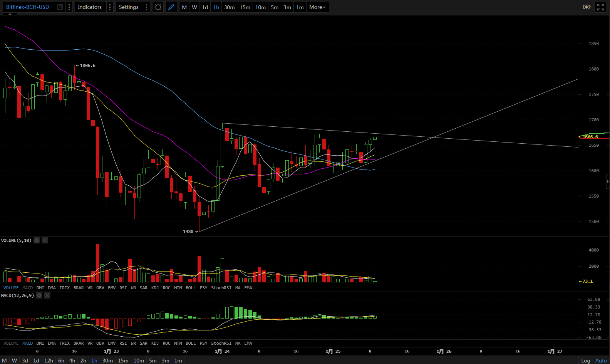
Task: Switch MACD panel to SAR indicator
Action: point(144,343)
